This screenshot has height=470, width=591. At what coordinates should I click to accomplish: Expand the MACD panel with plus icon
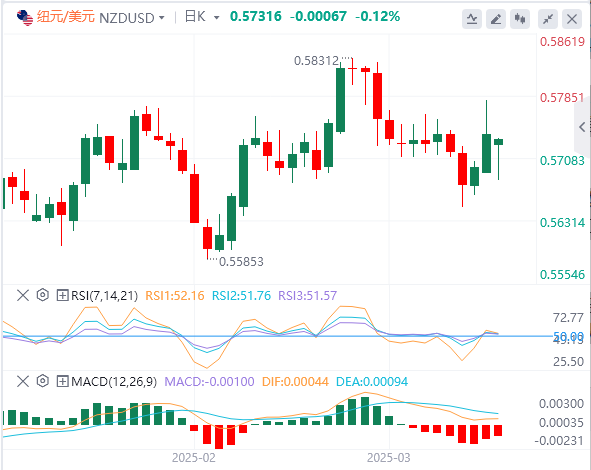tap(62, 381)
